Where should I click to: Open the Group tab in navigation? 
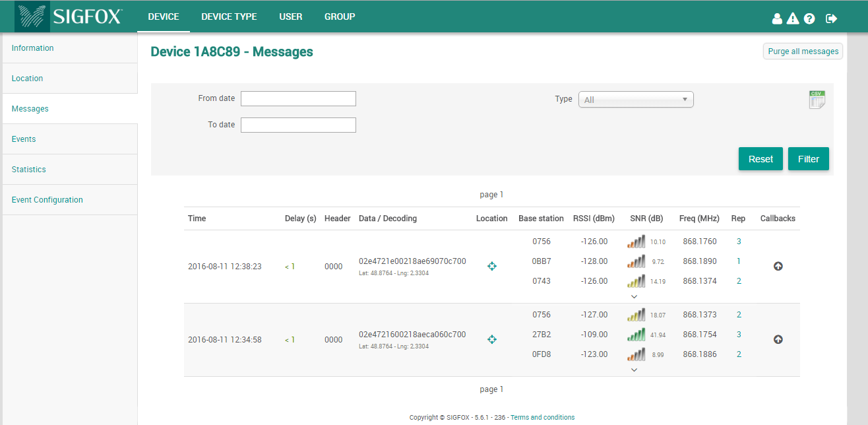pos(340,16)
